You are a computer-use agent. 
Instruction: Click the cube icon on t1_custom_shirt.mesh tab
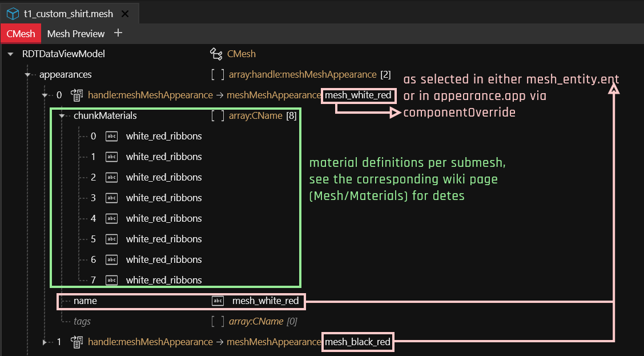click(x=13, y=13)
